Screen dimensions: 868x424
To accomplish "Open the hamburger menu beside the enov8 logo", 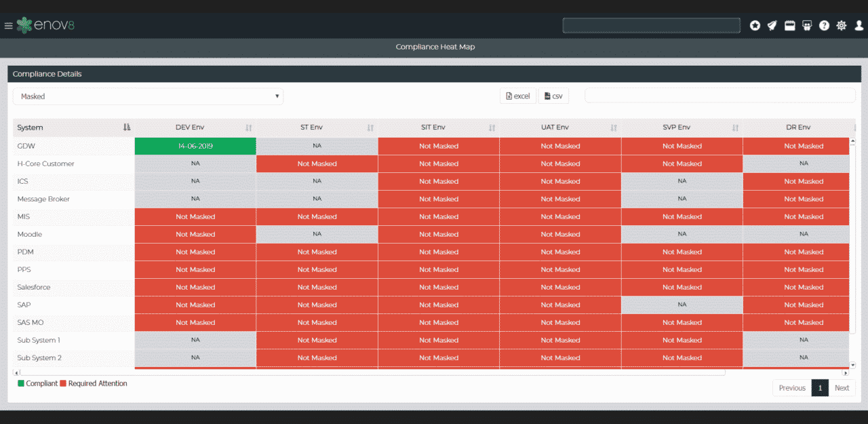I will click(8, 26).
